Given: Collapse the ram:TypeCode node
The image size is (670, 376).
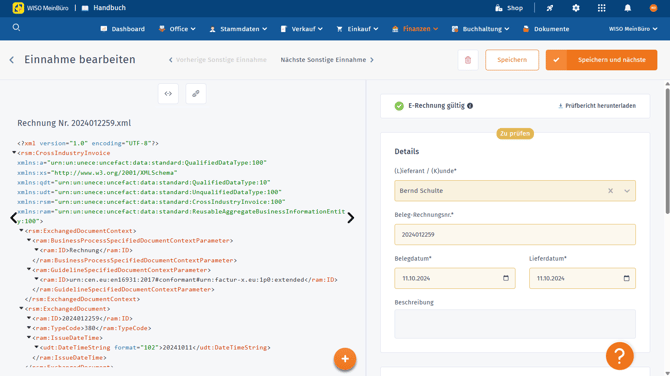Looking at the screenshot, I should (x=29, y=328).
